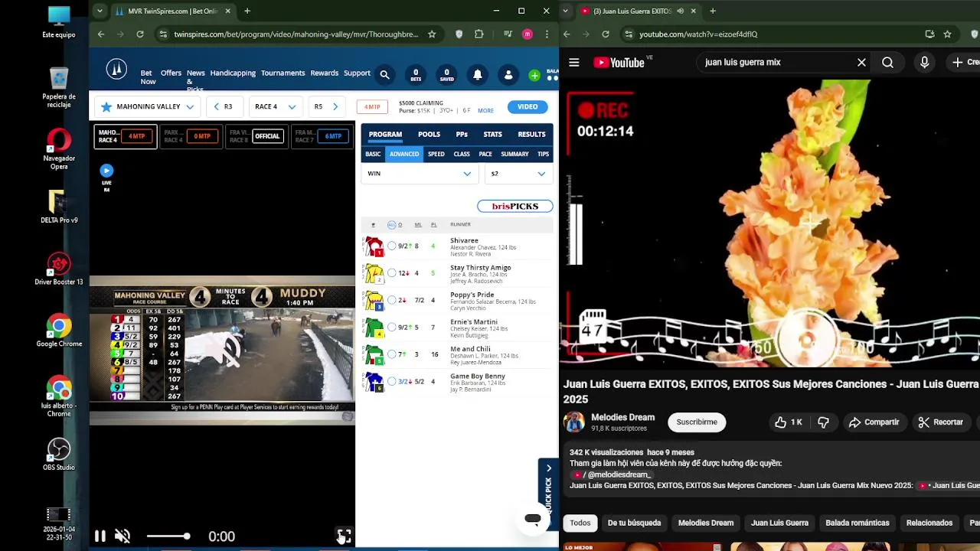Viewport: 980px width, 551px height.
Task: Click the blue VIDEO button
Action: coord(528,106)
